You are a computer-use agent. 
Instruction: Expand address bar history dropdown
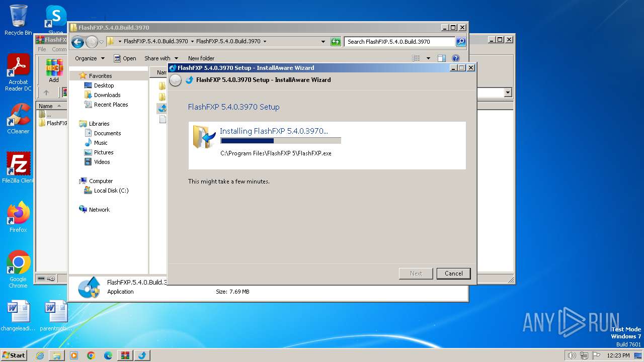323,42
